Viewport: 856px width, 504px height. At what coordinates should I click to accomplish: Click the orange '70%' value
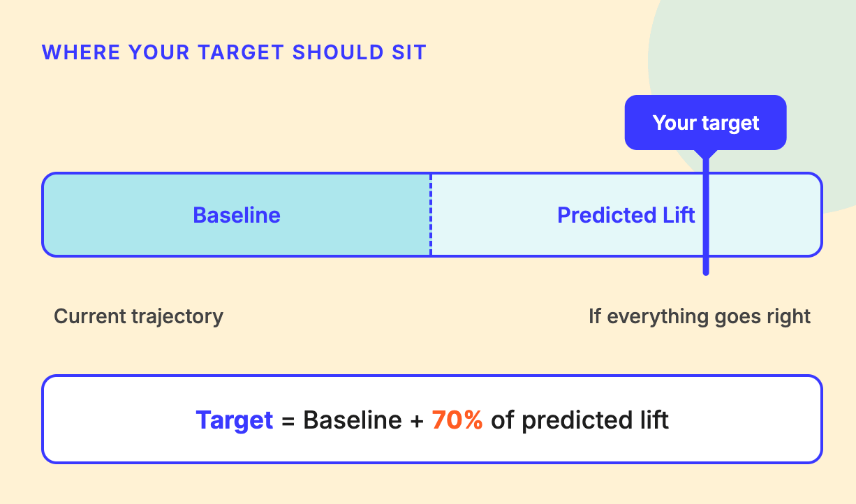point(457,420)
